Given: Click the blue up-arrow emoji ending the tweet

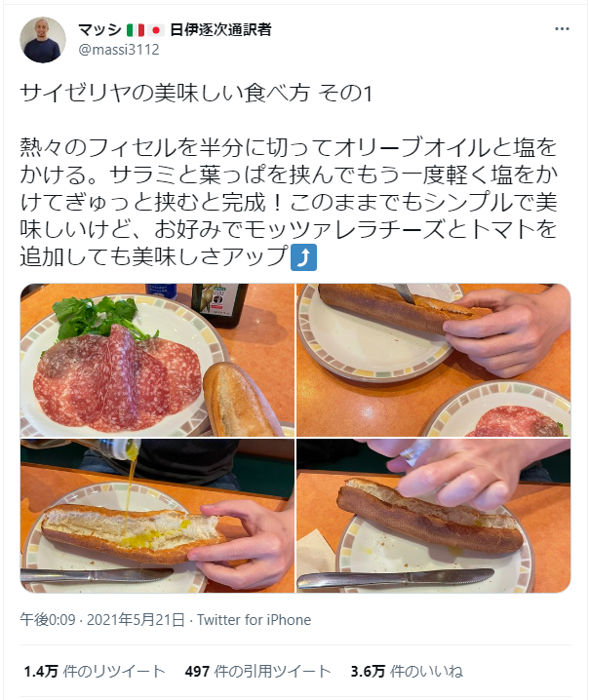Looking at the screenshot, I should pyautogui.click(x=303, y=257).
